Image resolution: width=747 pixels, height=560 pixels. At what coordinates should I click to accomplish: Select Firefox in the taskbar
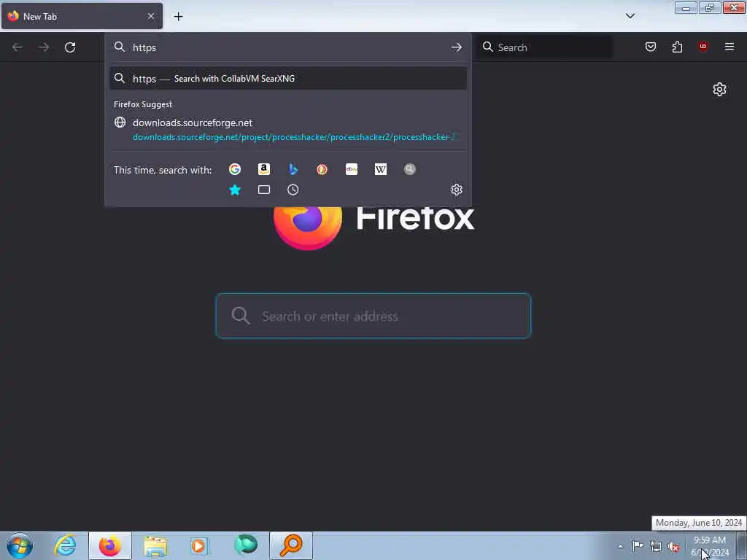point(109,545)
